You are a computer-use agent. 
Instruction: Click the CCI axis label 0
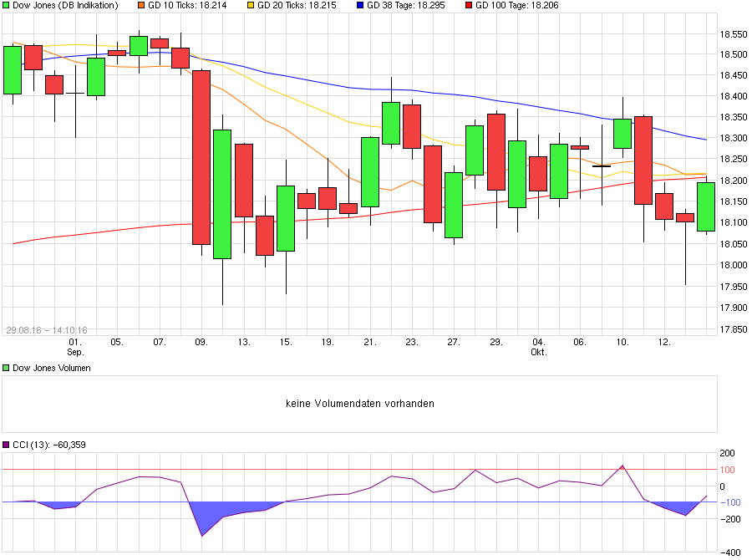pos(722,486)
